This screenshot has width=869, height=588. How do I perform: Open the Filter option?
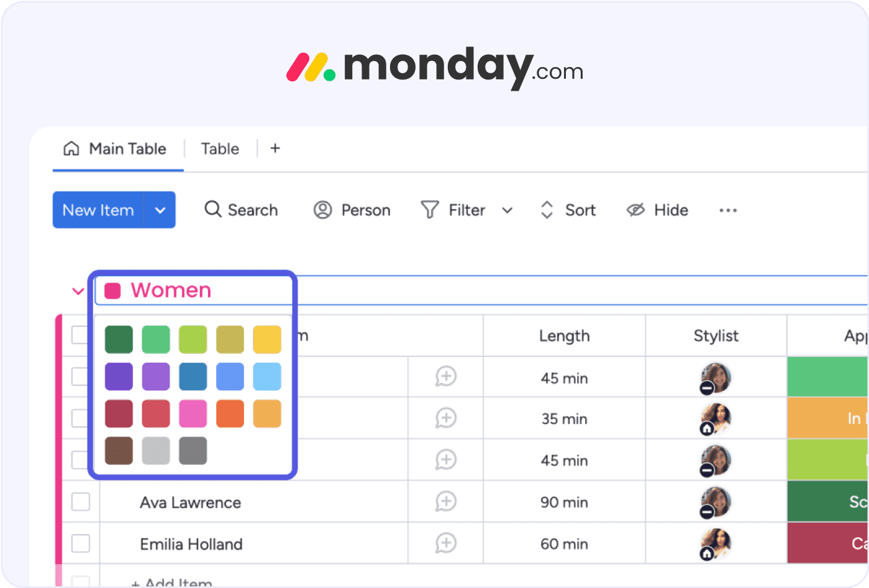pyautogui.click(x=454, y=210)
